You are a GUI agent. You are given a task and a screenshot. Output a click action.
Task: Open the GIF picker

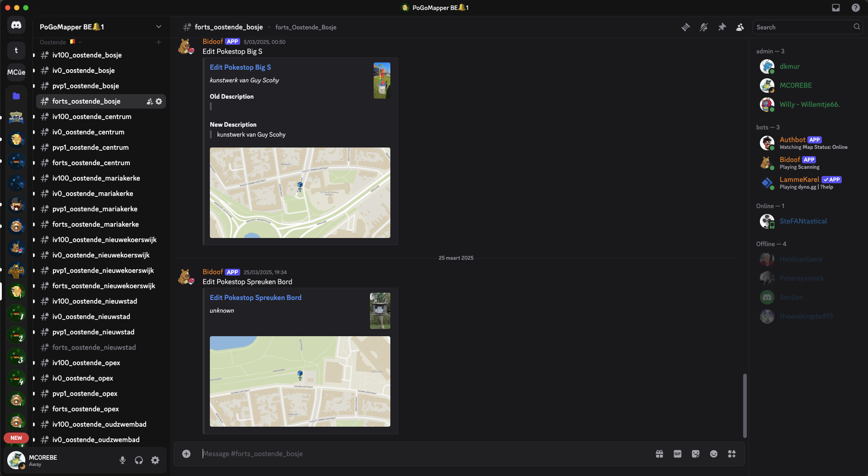click(x=678, y=454)
